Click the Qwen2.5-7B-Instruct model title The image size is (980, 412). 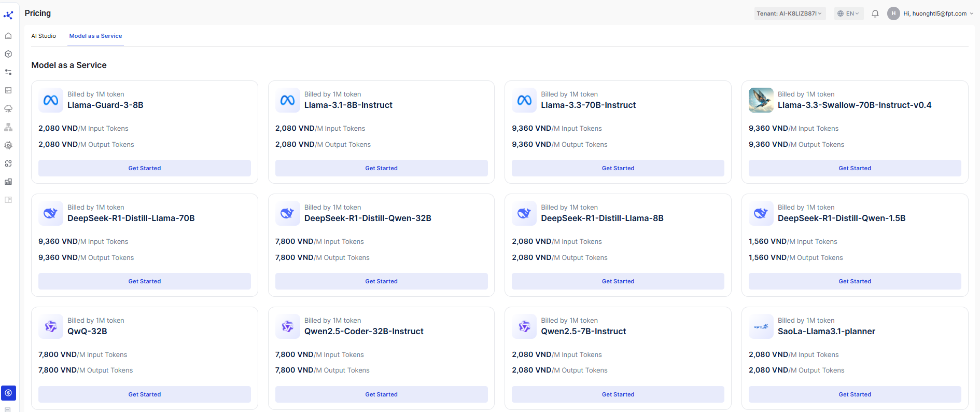[x=583, y=331]
